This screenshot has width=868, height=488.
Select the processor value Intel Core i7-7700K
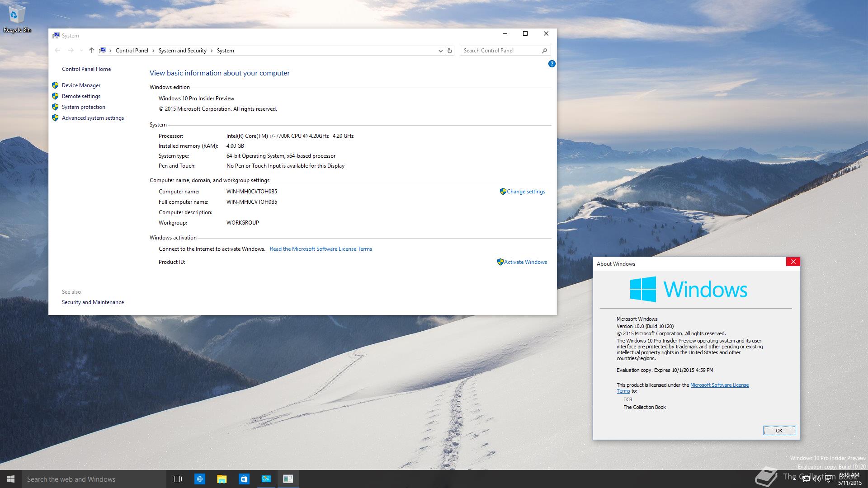(x=290, y=136)
